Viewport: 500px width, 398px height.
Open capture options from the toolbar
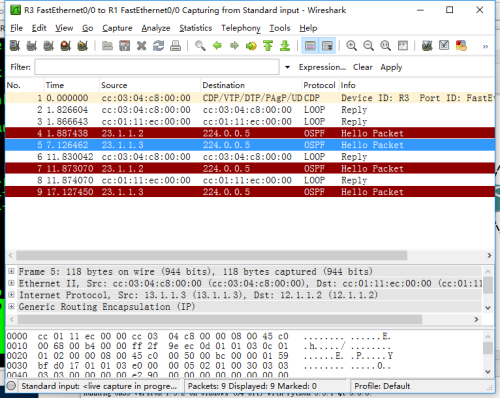(32, 45)
